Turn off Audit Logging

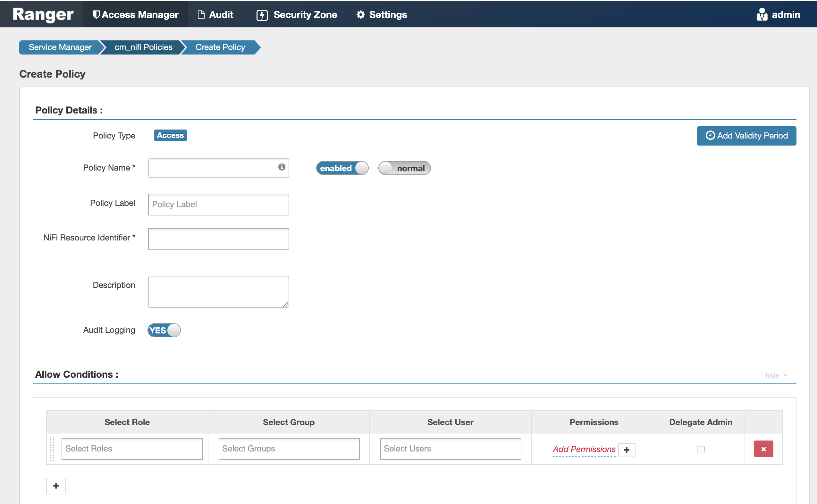click(x=163, y=330)
